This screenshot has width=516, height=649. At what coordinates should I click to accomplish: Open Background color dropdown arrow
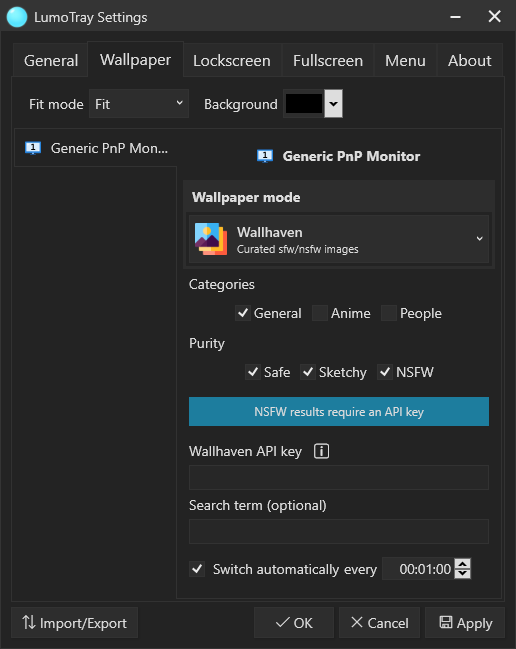333,103
